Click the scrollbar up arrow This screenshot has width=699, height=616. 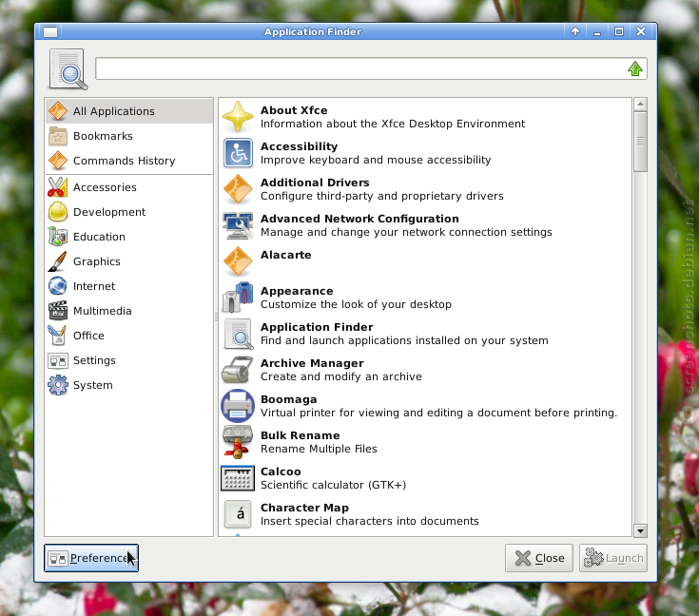(640, 105)
